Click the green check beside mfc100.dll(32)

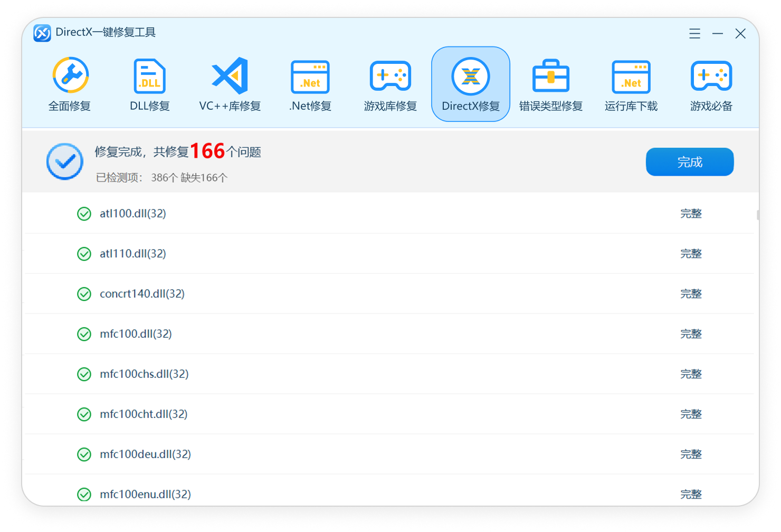click(84, 334)
